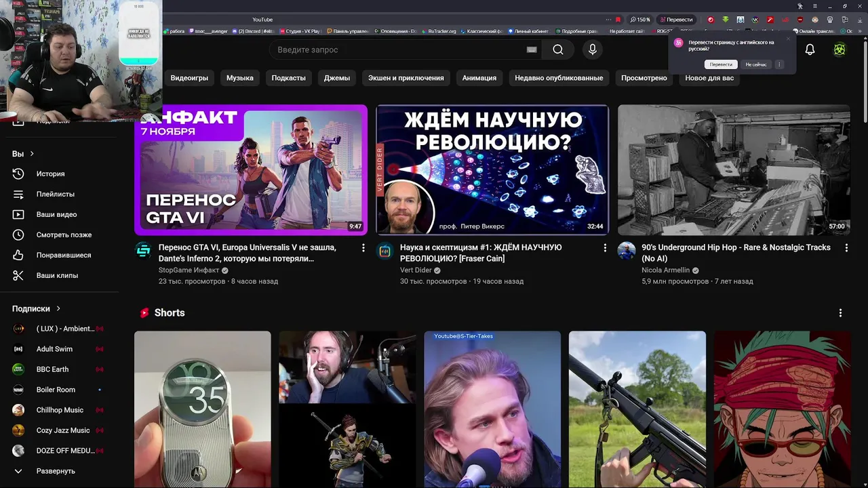Open the S-Tier-Takes man at microphone Short
This screenshot has width=868, height=488.
(x=492, y=409)
